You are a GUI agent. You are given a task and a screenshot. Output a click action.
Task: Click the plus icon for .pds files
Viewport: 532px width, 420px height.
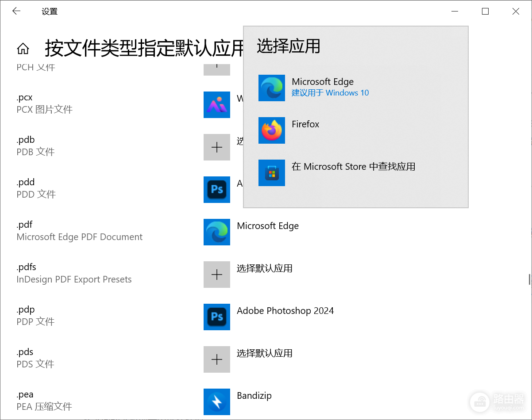(217, 359)
